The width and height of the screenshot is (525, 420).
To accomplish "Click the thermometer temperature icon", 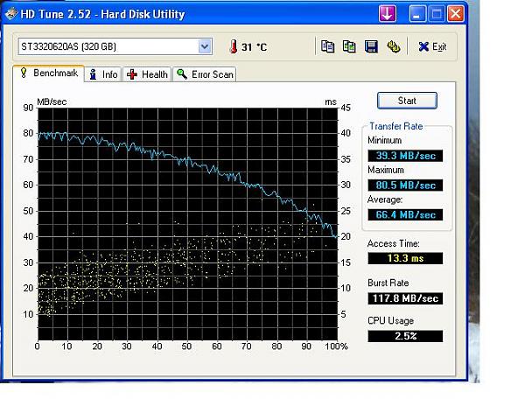I will click(x=234, y=46).
